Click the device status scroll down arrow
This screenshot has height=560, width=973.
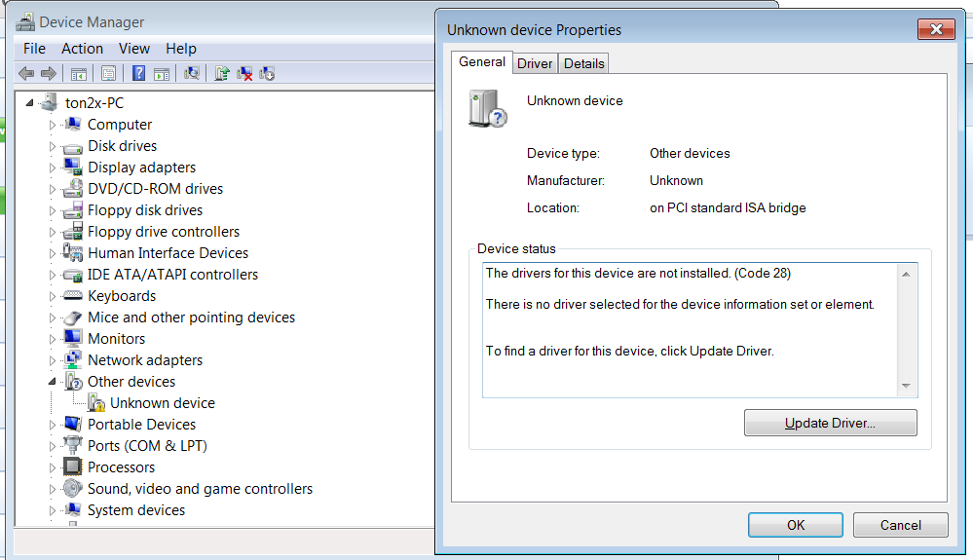906,387
